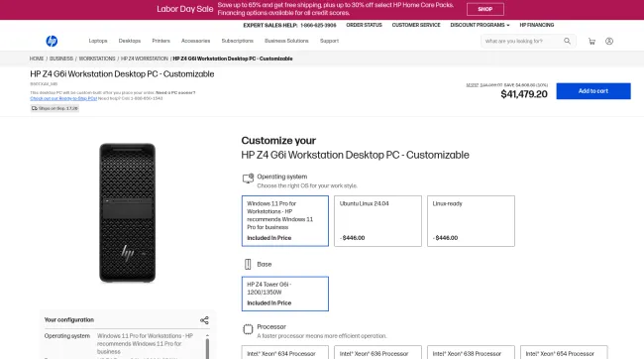Click the $41,479.20 price text
Screen dimensions: 644x359
524,94
